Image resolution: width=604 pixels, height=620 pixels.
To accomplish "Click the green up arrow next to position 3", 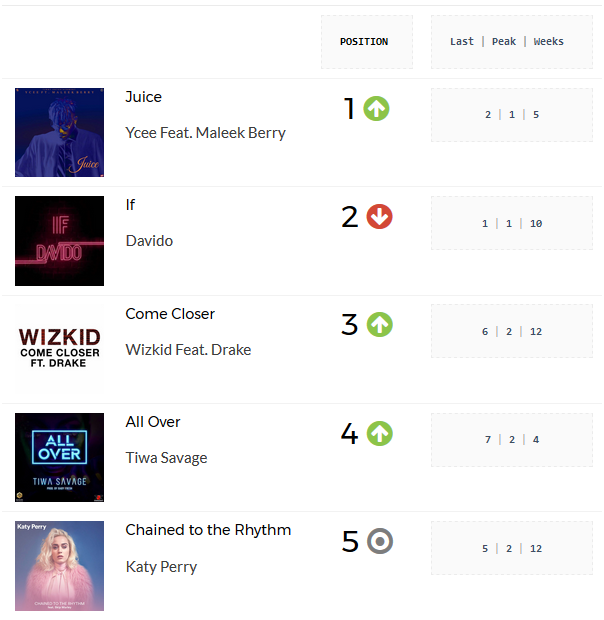I will 379,325.
